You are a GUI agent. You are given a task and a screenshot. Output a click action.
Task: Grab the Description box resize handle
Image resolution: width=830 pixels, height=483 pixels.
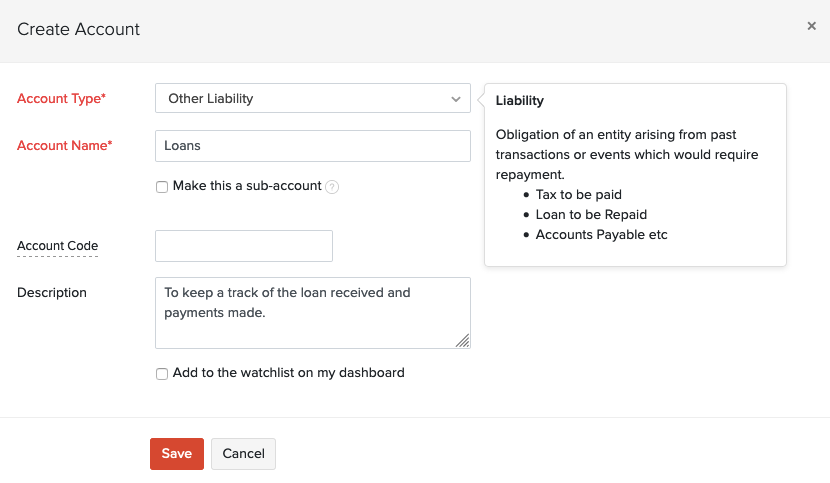(x=463, y=341)
